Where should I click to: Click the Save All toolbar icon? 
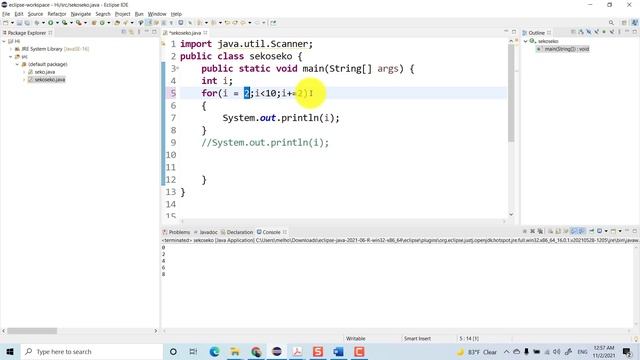click(x=27, y=23)
